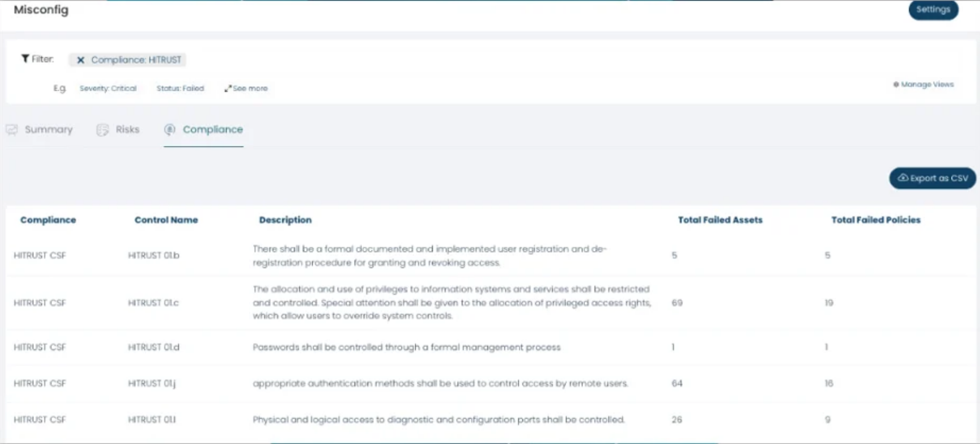Sort by the Compliance column header
The image size is (980, 444).
(x=48, y=220)
